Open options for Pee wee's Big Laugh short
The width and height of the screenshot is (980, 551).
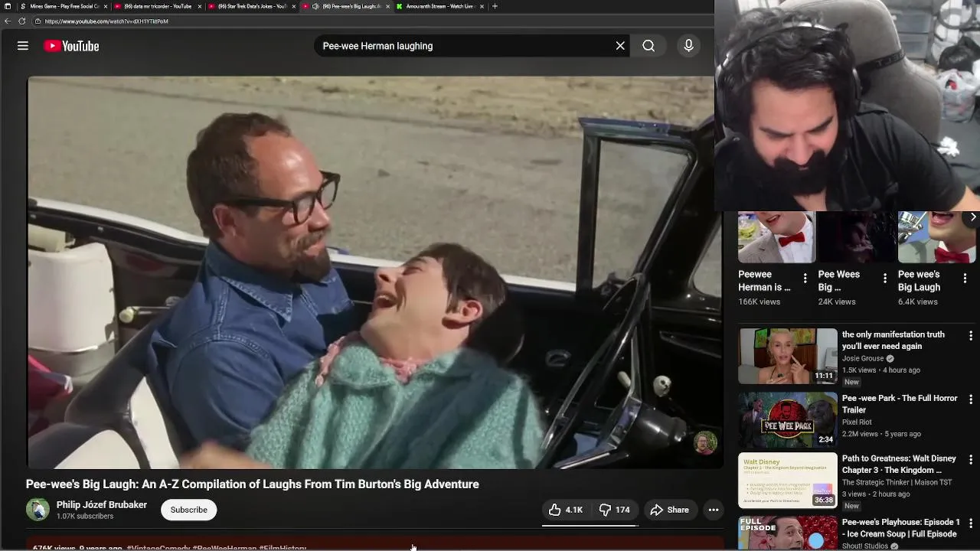[965, 279]
